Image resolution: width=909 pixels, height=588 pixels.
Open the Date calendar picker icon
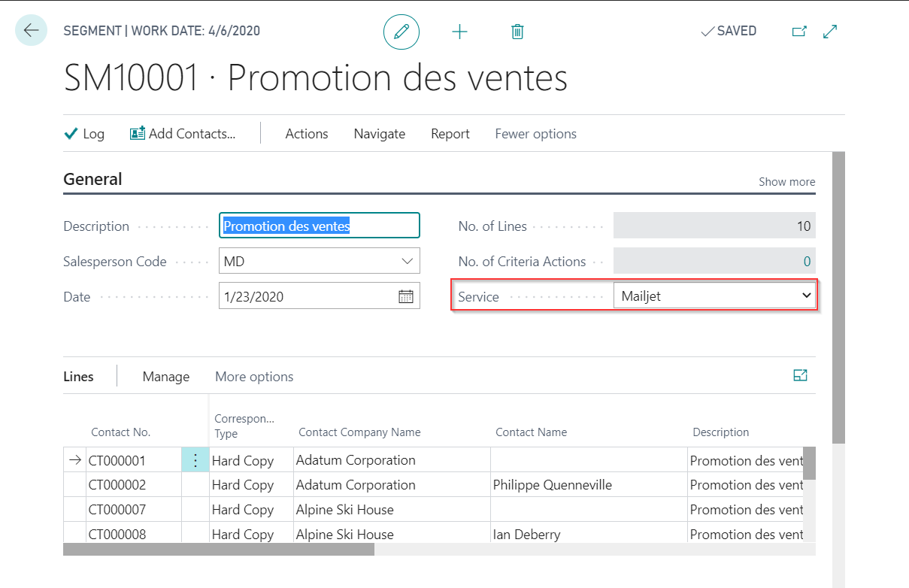[x=406, y=296]
